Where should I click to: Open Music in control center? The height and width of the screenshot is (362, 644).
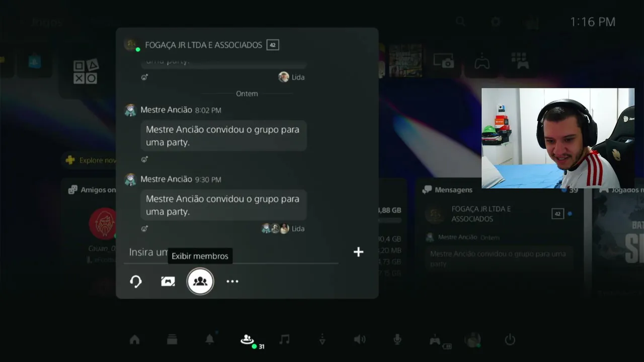(284, 340)
